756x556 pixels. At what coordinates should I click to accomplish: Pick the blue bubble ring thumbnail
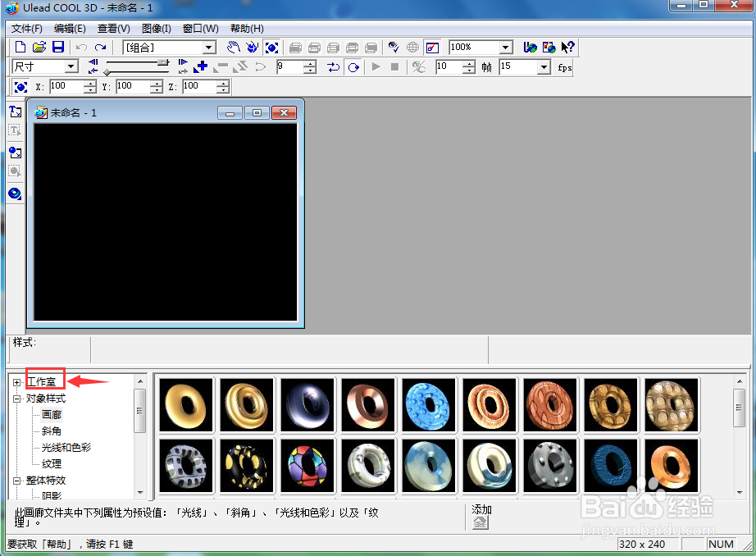point(428,404)
